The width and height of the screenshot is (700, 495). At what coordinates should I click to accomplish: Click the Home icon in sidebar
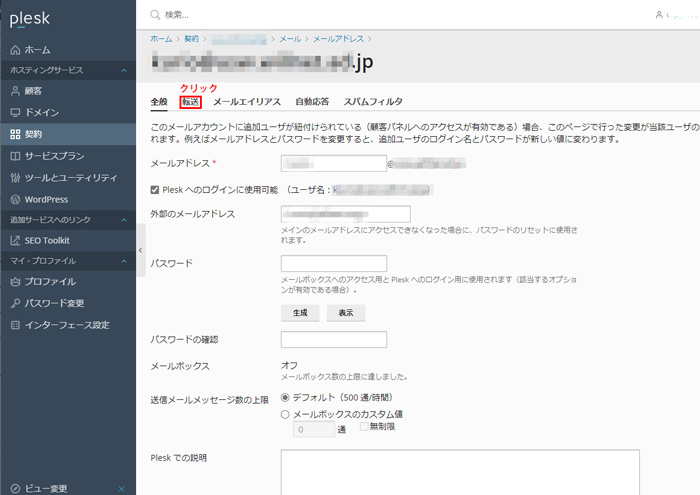[14, 49]
